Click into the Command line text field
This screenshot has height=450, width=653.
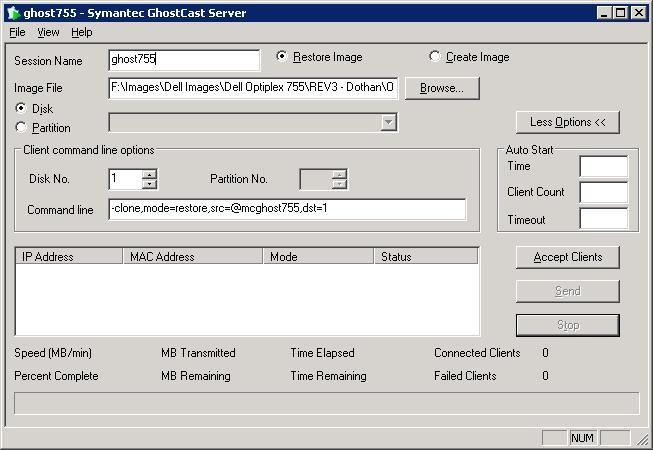point(287,209)
